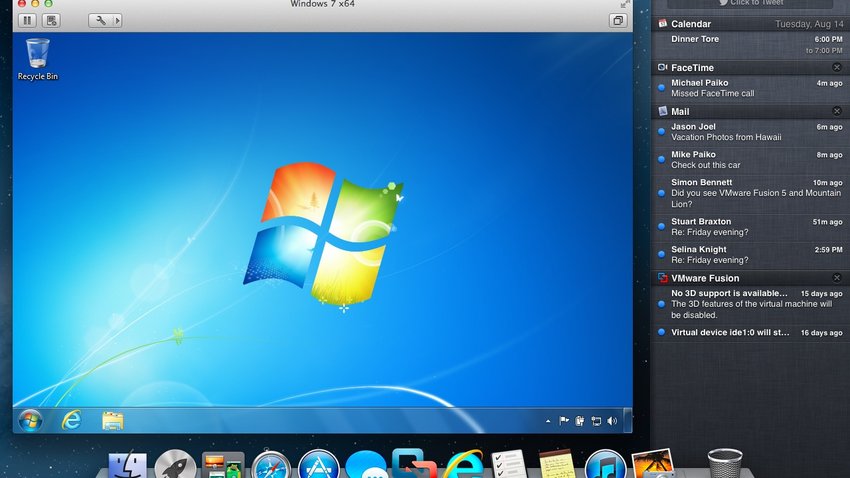Open the VMware Fusion section header
Viewport: 850px width, 478px height.
coord(750,278)
